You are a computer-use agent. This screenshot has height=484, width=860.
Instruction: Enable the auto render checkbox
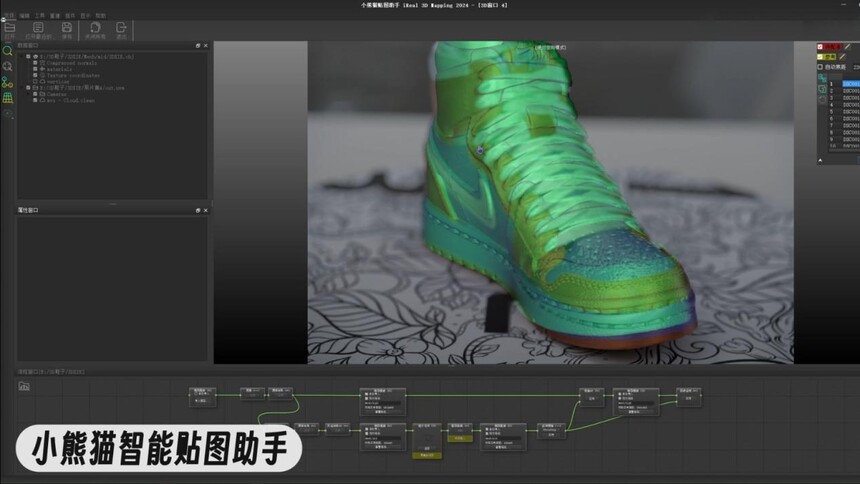[x=821, y=67]
